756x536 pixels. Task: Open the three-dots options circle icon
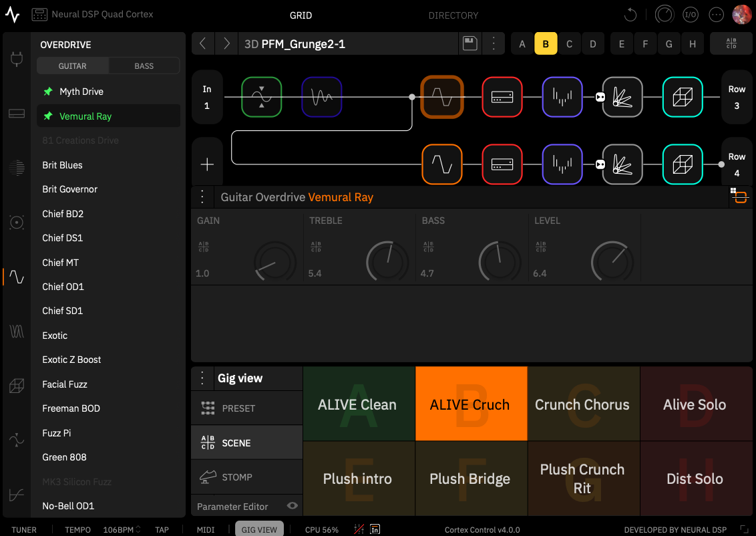pyautogui.click(x=716, y=15)
